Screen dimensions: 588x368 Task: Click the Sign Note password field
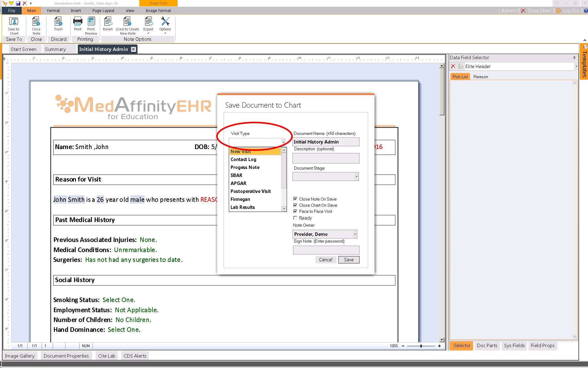[326, 250]
